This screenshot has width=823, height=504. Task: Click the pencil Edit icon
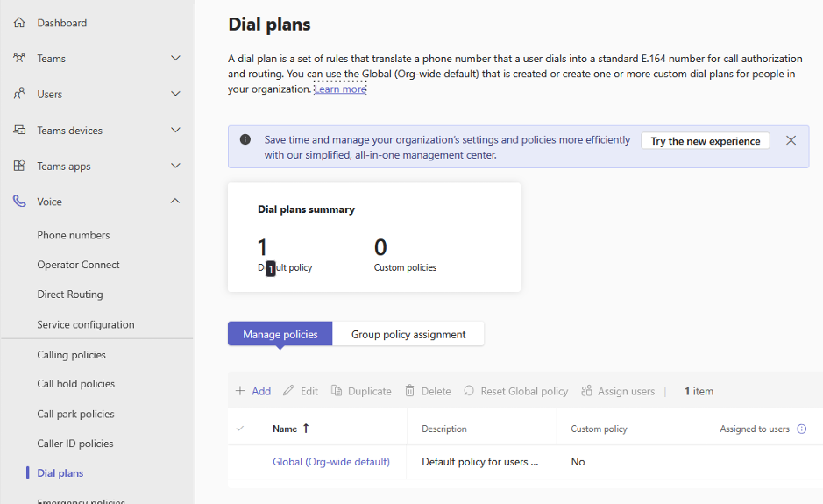(288, 391)
